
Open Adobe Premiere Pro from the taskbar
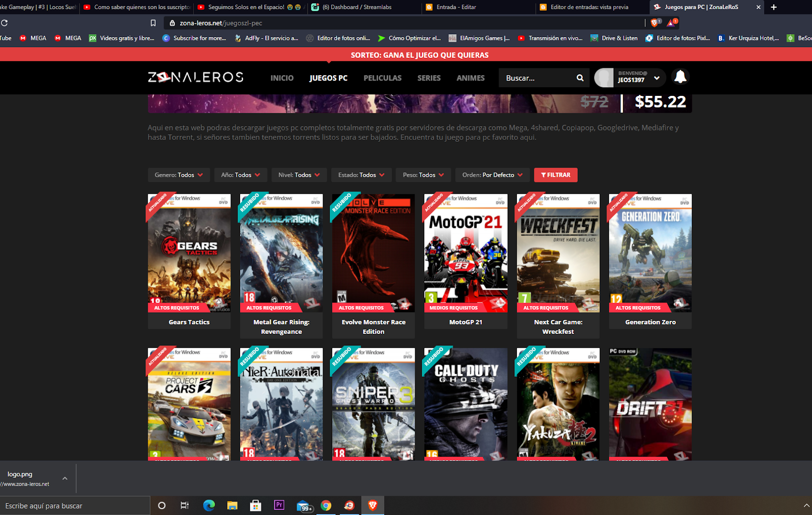point(279,505)
